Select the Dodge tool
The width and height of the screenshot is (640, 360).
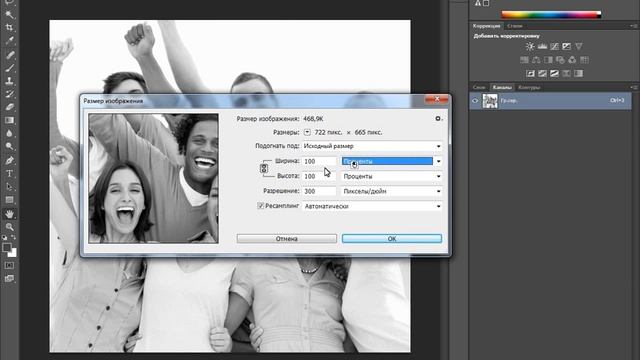[x=9, y=146]
